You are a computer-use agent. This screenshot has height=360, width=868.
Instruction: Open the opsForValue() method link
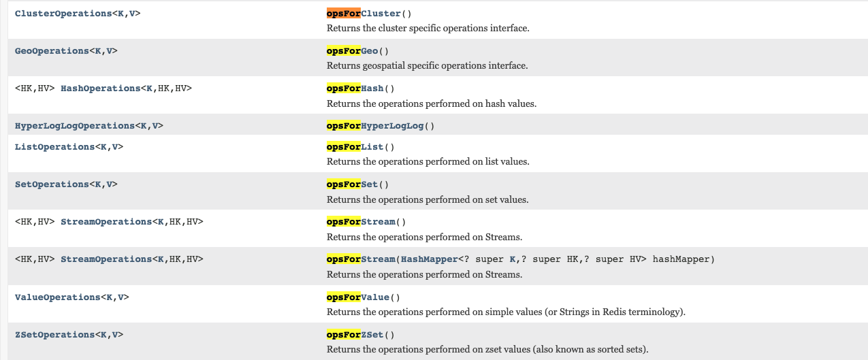pyautogui.click(x=357, y=297)
